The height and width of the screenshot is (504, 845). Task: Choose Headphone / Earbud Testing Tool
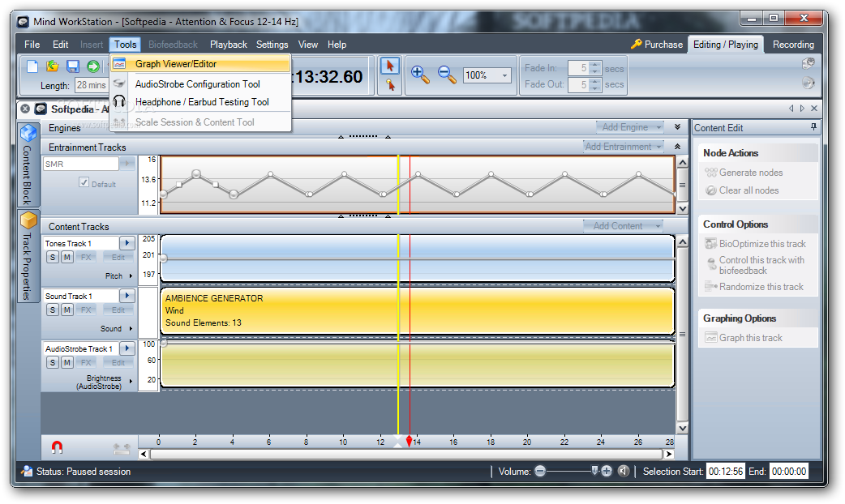200,102
